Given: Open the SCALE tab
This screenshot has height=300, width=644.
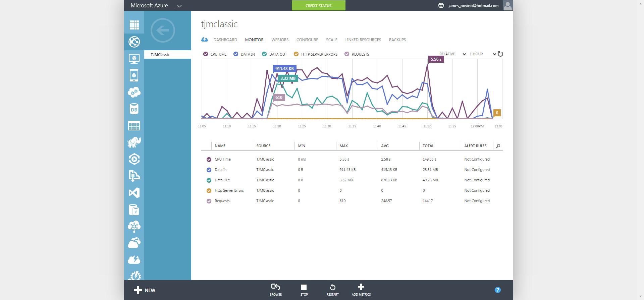Looking at the screenshot, I should [332, 40].
